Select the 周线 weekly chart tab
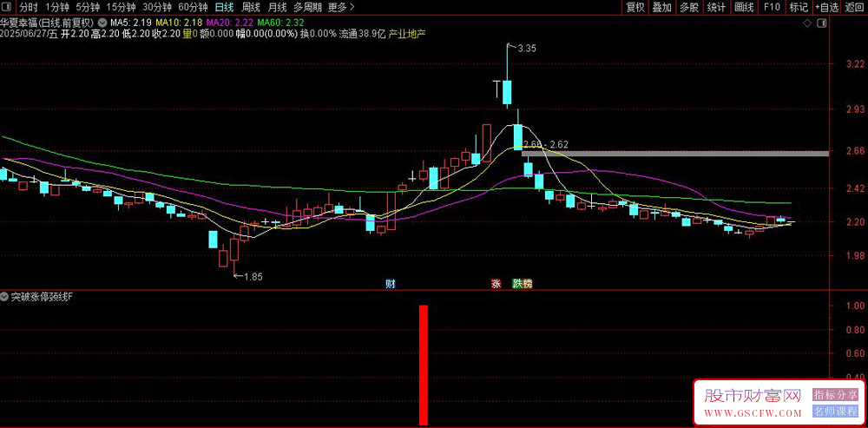 point(251,7)
